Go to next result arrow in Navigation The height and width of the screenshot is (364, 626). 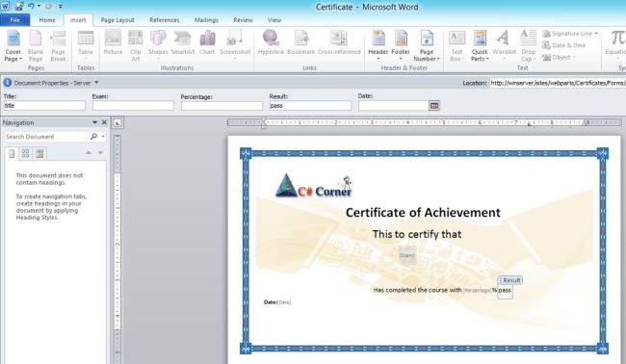[x=100, y=153]
